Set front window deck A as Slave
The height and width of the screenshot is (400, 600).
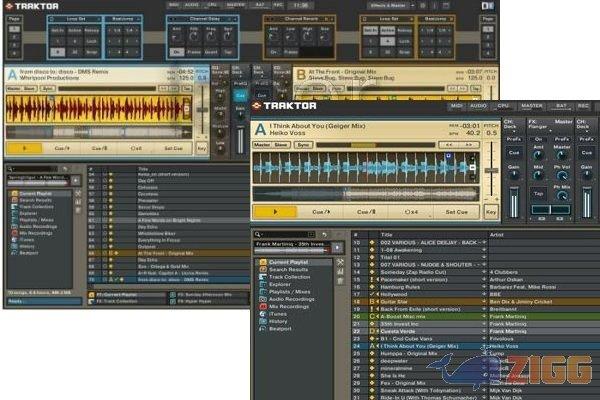pyautogui.click(x=281, y=145)
